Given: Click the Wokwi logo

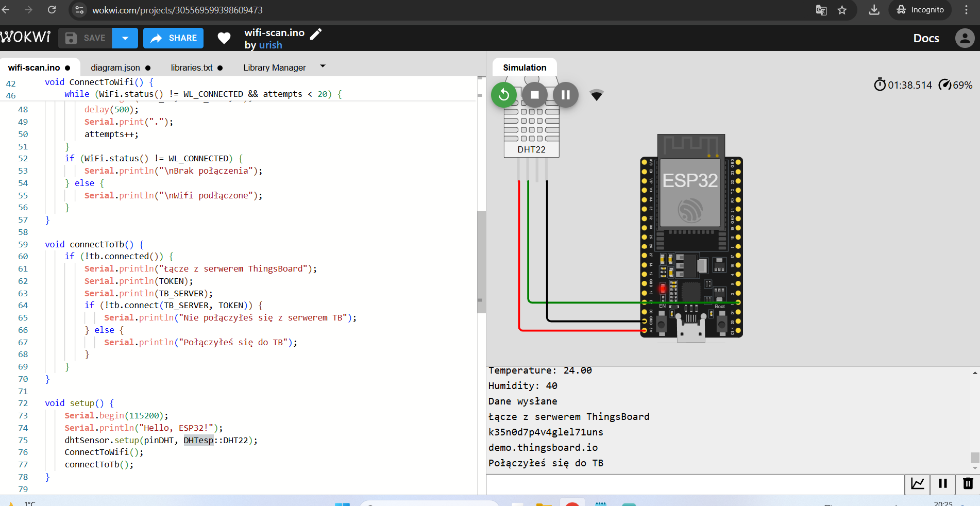Looking at the screenshot, I should (x=26, y=37).
